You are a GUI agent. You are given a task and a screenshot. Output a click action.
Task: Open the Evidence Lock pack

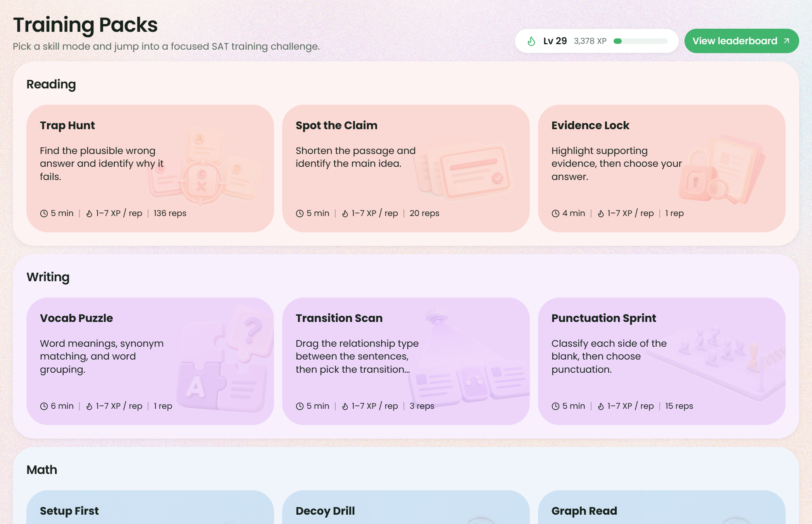(662, 168)
